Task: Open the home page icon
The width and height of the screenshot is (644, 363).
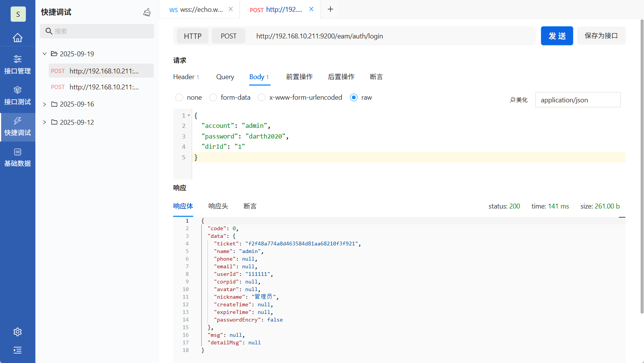Action: 17,38
